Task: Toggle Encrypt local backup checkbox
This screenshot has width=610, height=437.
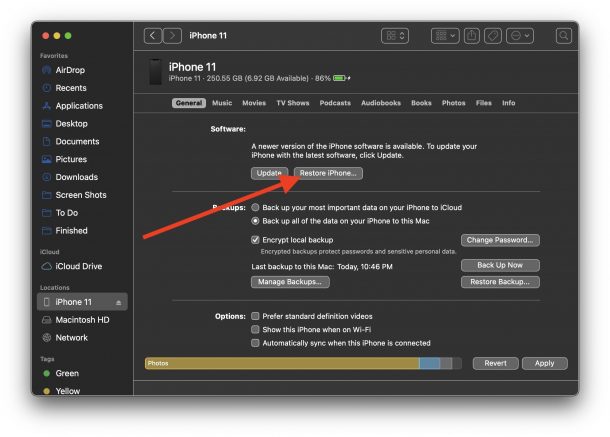Action: [x=255, y=240]
